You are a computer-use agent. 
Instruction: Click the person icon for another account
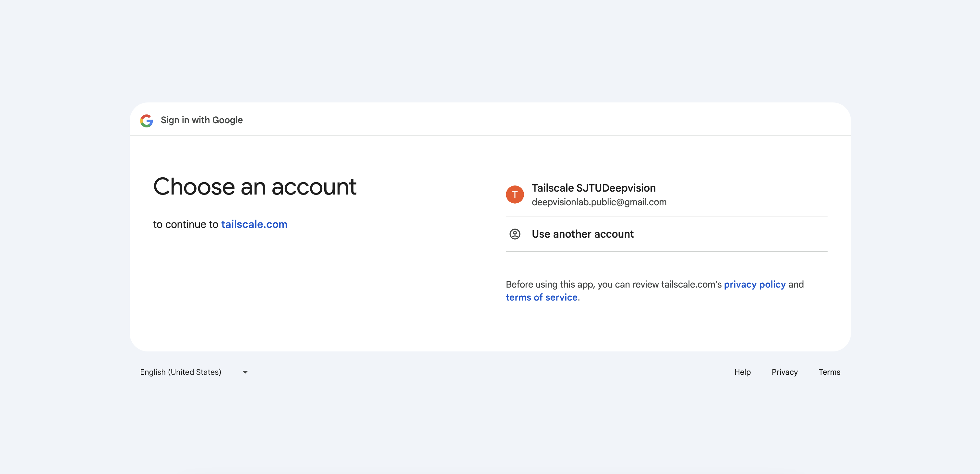coord(514,234)
